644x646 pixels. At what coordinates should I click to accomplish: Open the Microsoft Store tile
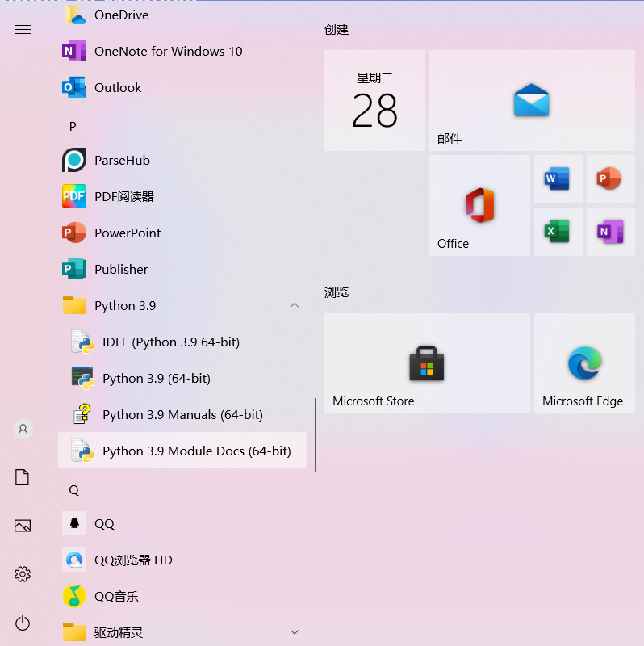click(x=427, y=363)
